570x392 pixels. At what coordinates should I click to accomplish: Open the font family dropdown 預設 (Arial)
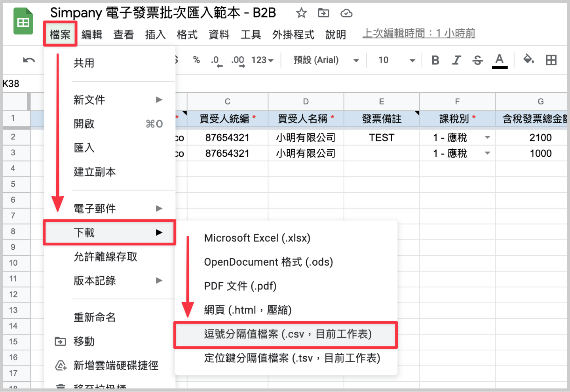326,60
